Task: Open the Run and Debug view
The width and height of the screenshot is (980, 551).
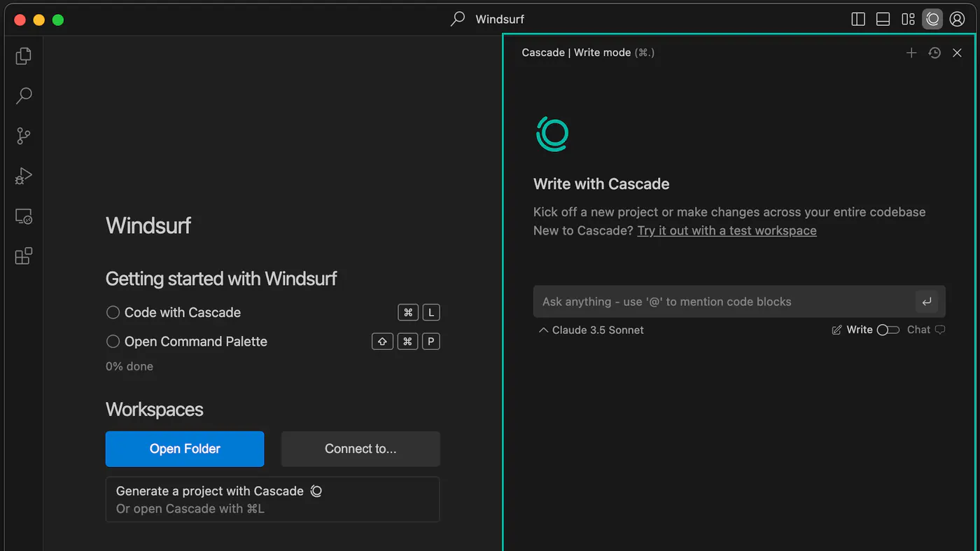Action: (x=24, y=176)
